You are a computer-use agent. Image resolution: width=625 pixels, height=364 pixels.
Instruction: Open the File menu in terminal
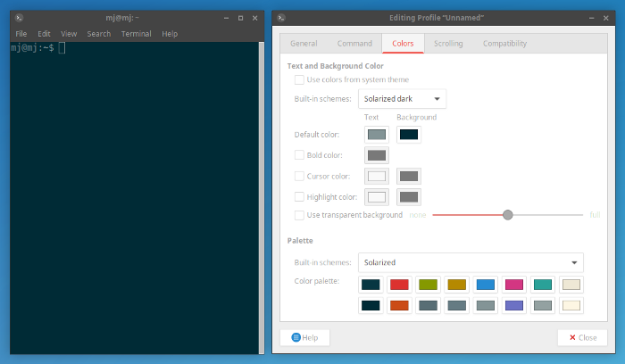21,34
